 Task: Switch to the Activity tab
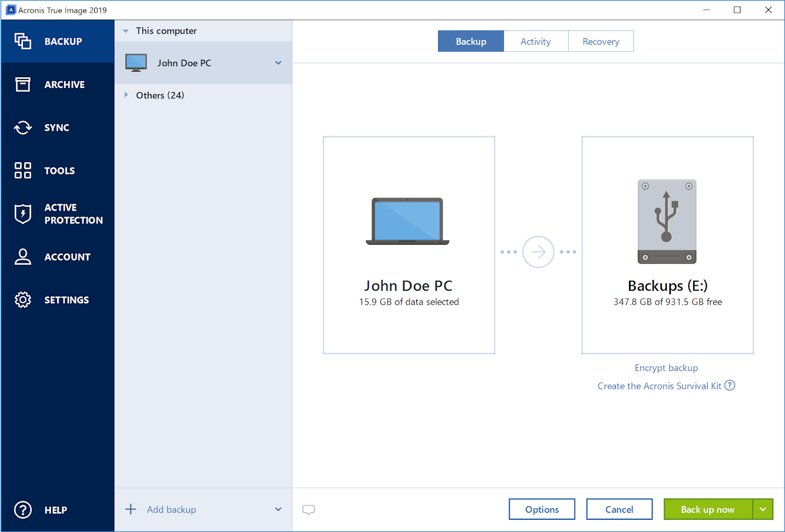536,41
